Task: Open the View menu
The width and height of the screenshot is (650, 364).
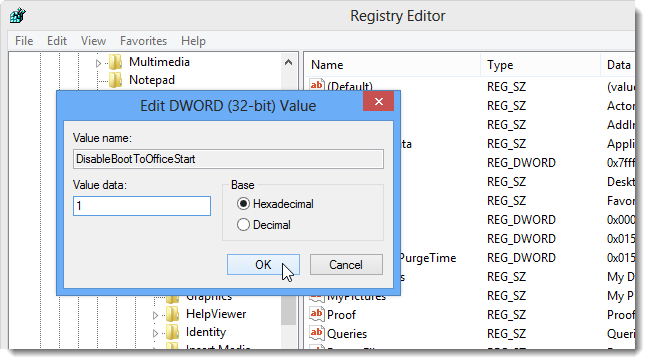Action: [93, 41]
